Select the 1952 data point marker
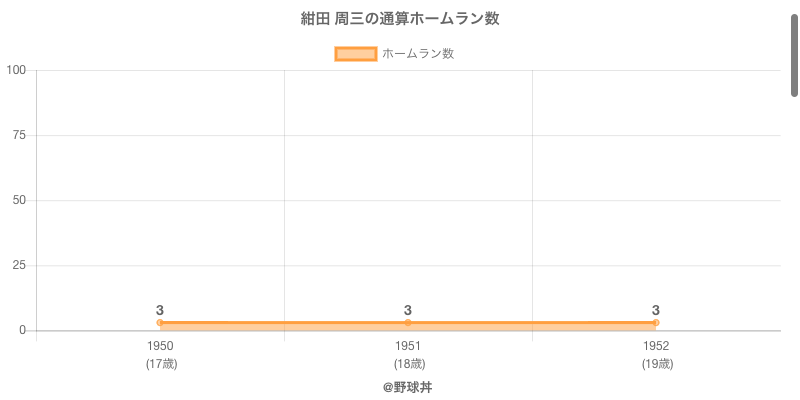The image size is (800, 400). (656, 322)
